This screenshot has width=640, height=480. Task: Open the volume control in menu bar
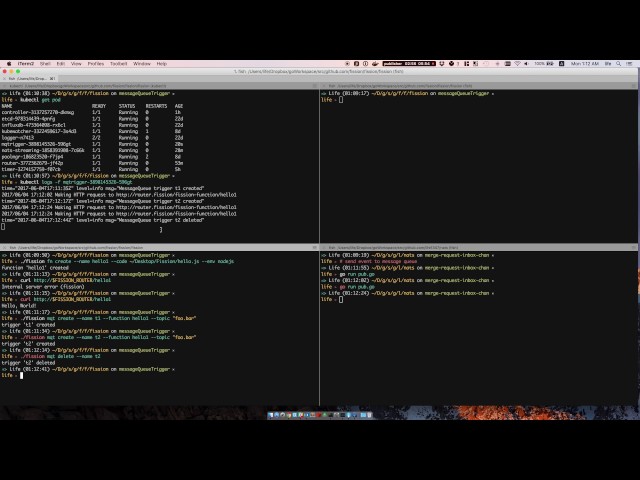pos(527,64)
